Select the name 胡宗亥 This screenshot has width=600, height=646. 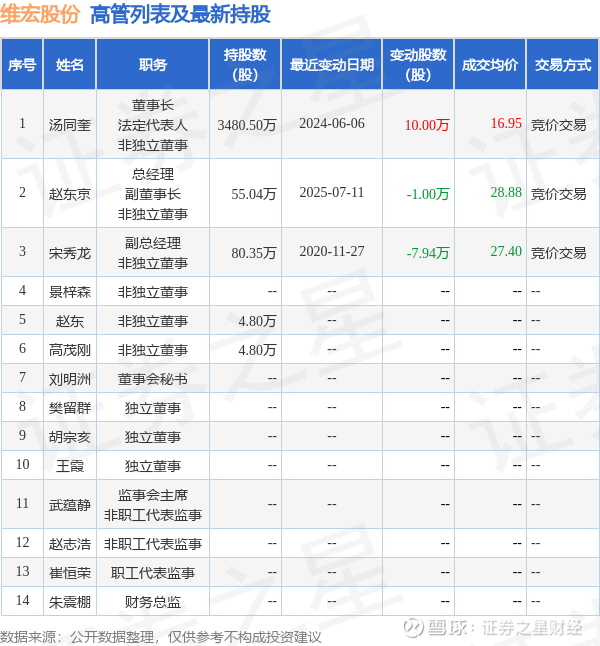[x=70, y=437]
